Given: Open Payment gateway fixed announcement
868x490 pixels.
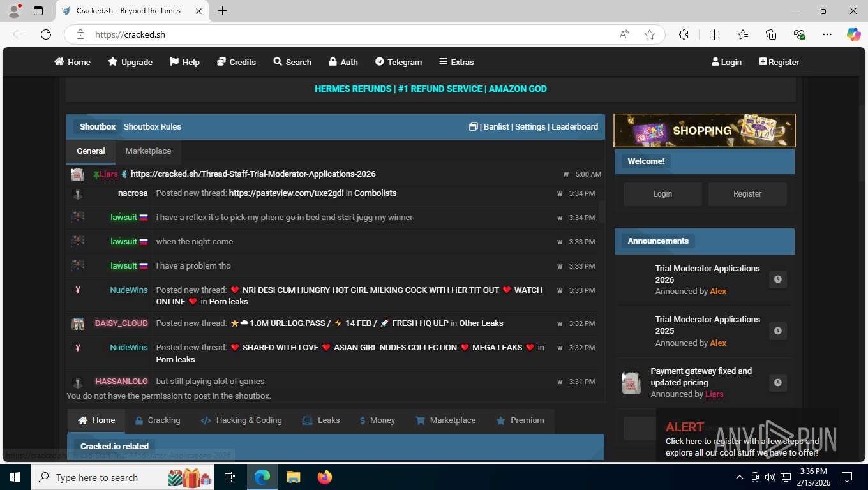Looking at the screenshot, I should click(x=701, y=376).
